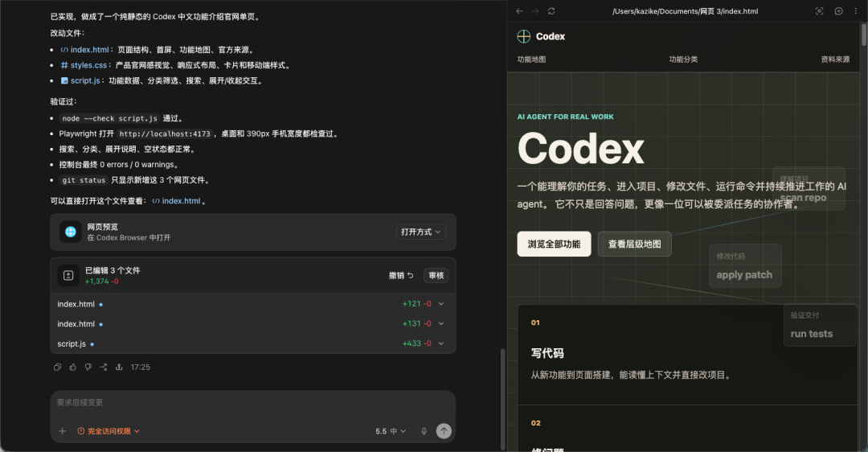The image size is (868, 452).
Task: Click the anchor icon beside 17:25
Action: (x=119, y=368)
